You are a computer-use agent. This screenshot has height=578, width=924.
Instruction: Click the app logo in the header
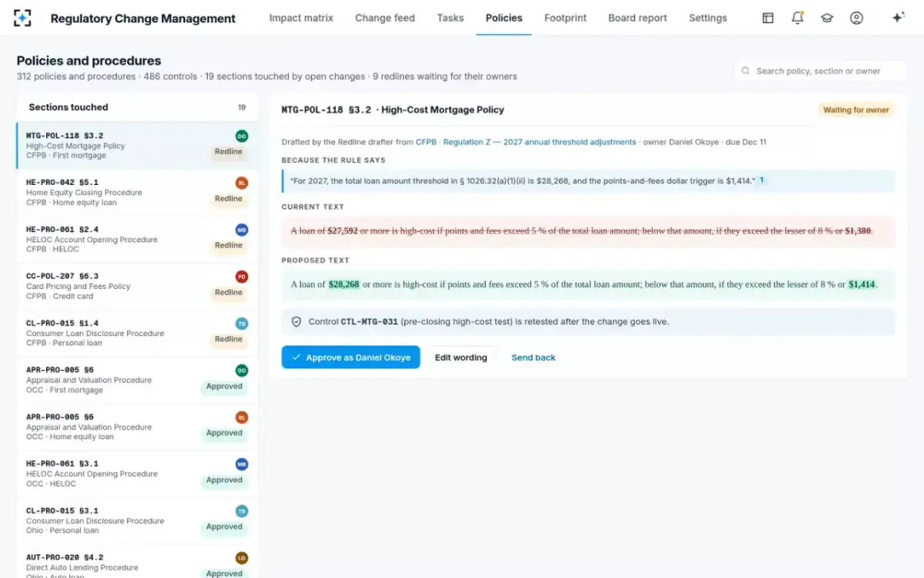point(23,18)
